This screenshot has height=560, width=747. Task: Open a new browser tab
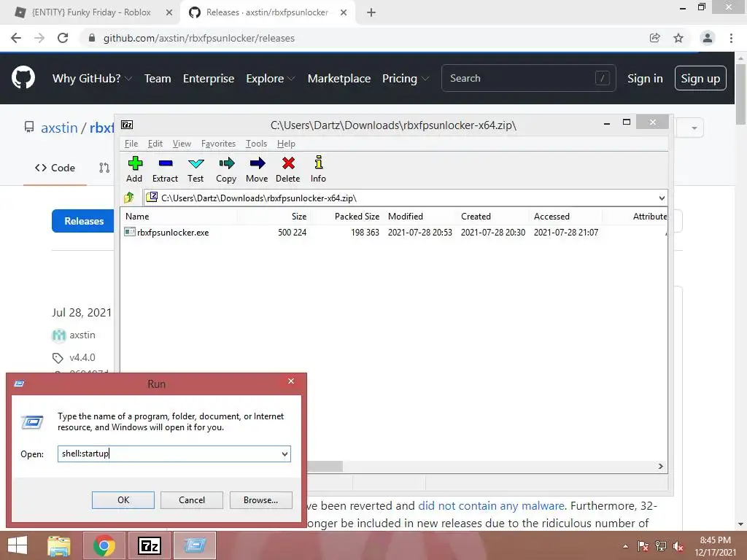tap(371, 12)
